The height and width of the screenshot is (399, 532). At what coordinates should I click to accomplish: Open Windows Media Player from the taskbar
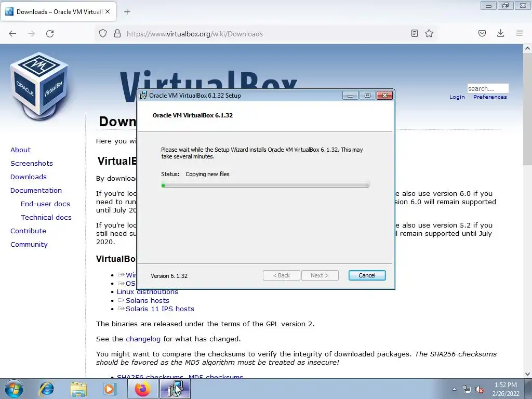coord(110,389)
